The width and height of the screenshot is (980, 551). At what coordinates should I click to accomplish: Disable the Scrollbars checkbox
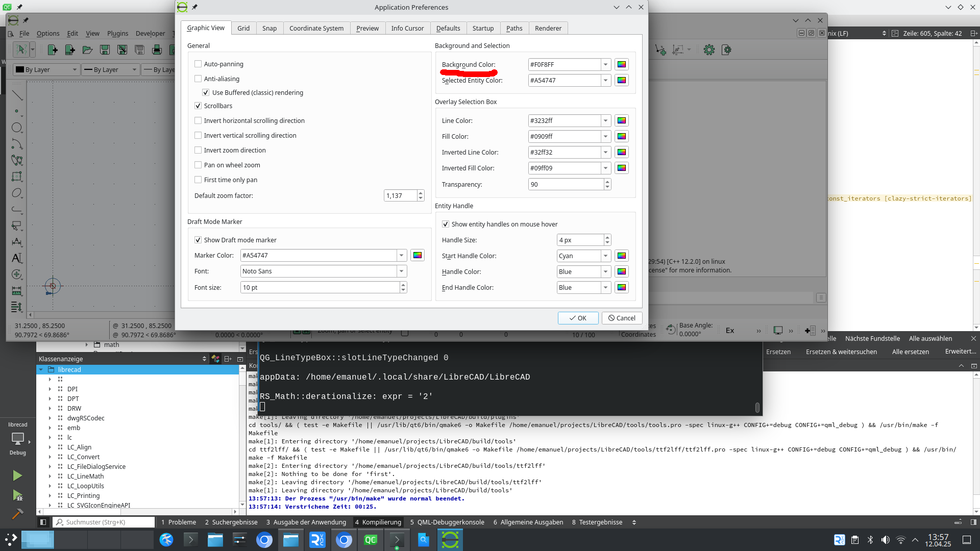coord(198,106)
